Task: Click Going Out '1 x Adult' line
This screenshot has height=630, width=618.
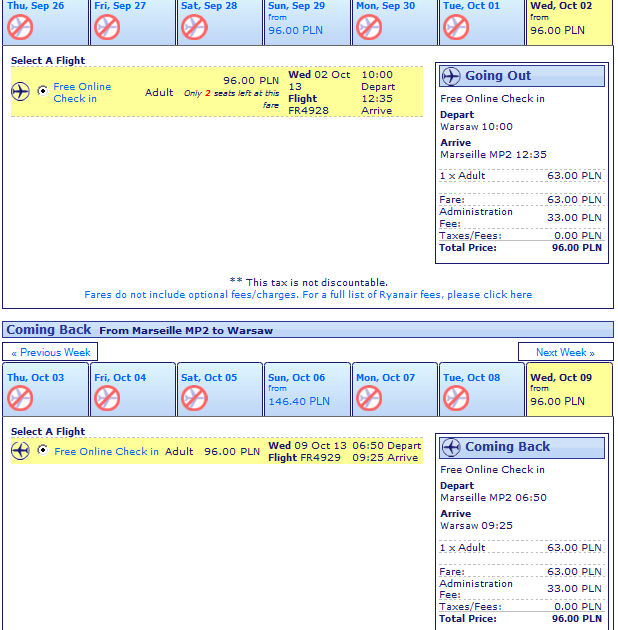Action: pos(521,176)
